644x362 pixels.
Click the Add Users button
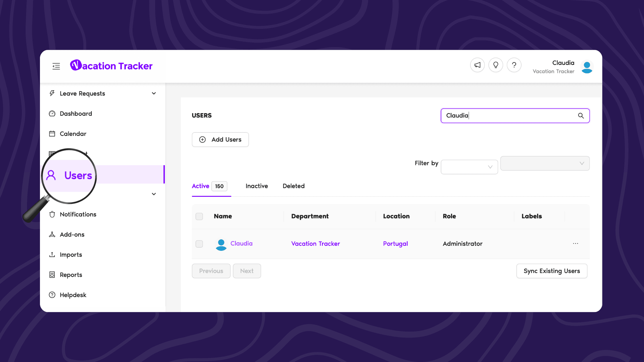pos(220,139)
